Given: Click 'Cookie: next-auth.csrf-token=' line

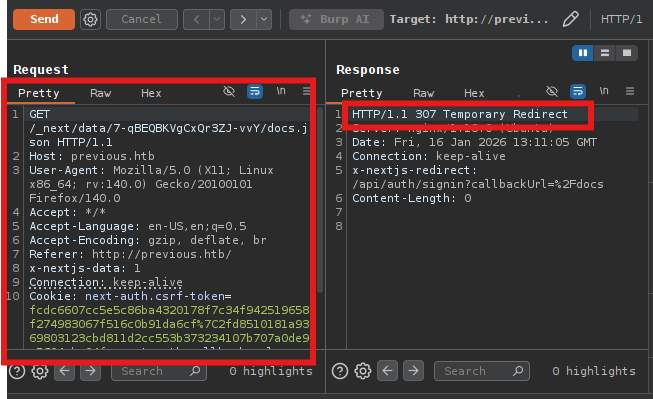Looking at the screenshot, I should 130,296.
